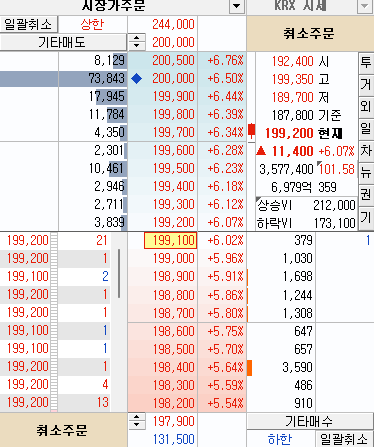Viewport: 374px width, 447px height.
Task: Click the 189,700 저 low price
Action: (293, 97)
